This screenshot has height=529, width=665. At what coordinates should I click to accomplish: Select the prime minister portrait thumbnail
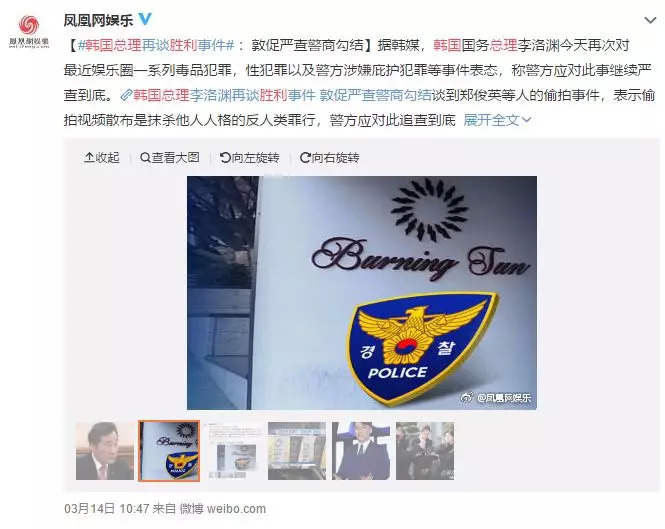(105, 451)
